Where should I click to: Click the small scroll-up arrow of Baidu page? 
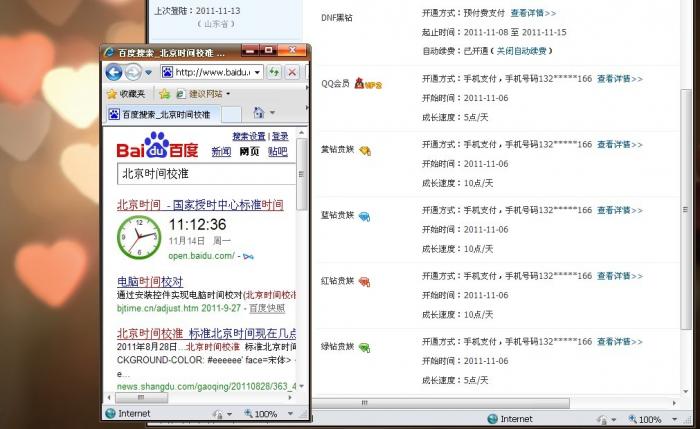(x=302, y=133)
